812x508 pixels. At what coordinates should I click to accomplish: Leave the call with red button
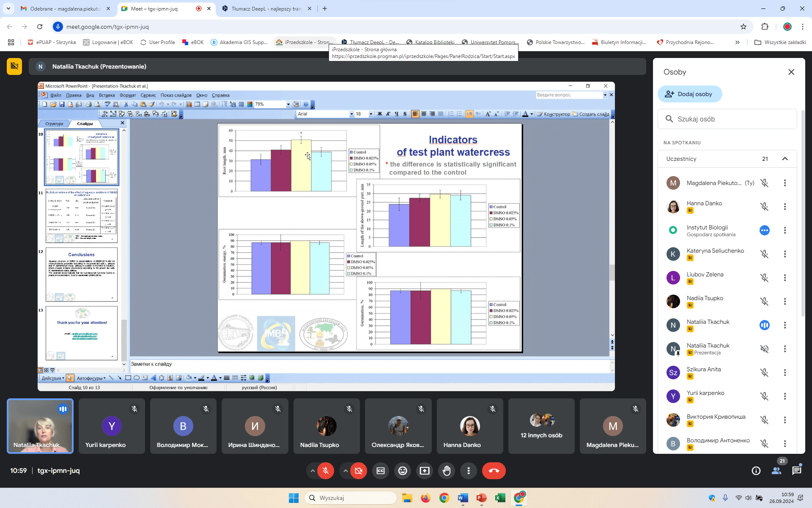coord(494,471)
